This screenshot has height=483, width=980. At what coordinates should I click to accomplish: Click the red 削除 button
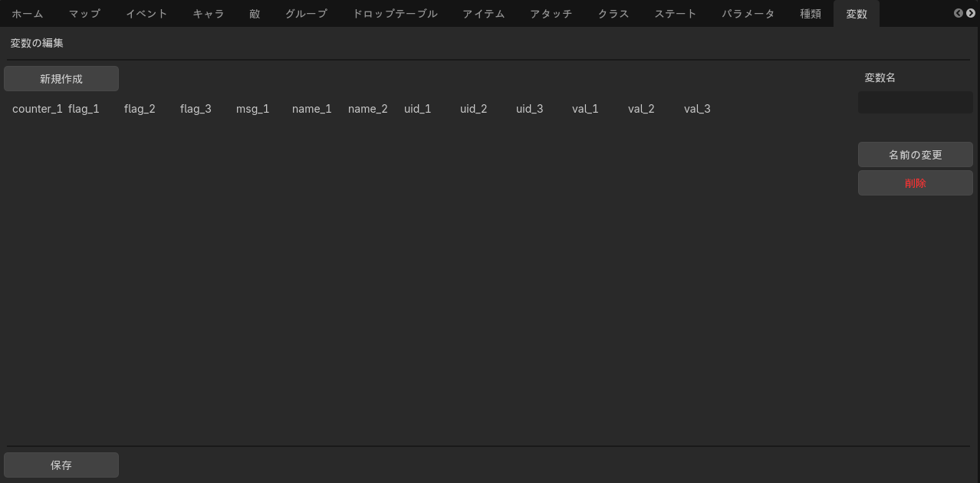[916, 183]
